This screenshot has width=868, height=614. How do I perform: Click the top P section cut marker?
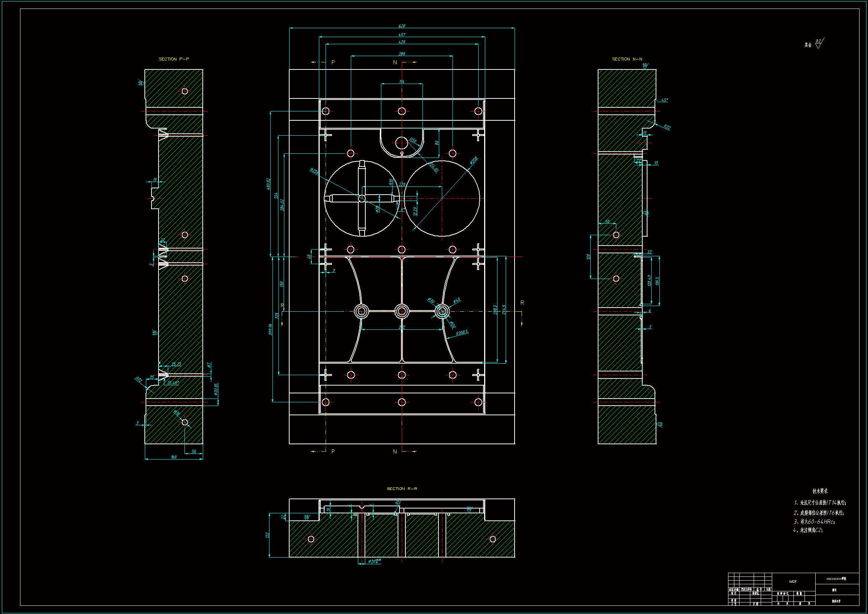coord(333,62)
